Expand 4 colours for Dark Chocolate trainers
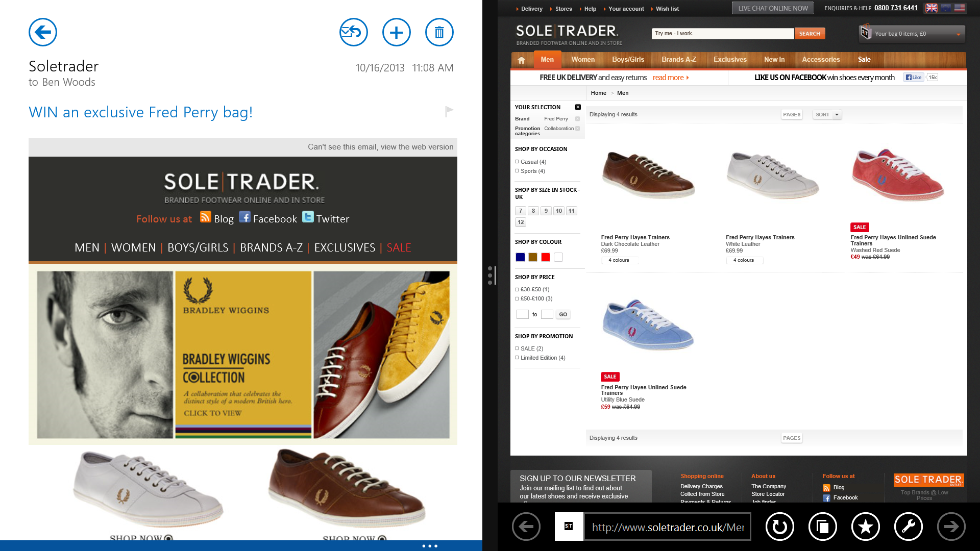The width and height of the screenshot is (980, 551). [x=619, y=260]
